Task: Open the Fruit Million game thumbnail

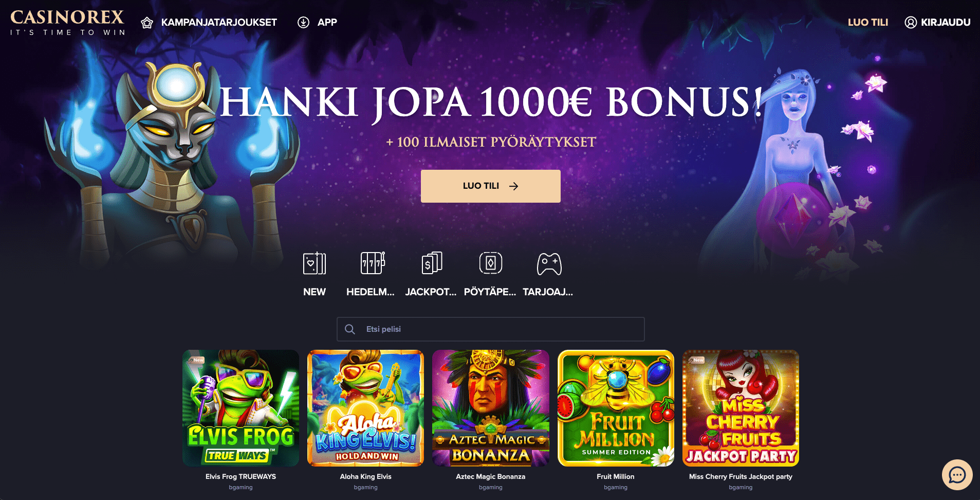Action: click(x=616, y=408)
